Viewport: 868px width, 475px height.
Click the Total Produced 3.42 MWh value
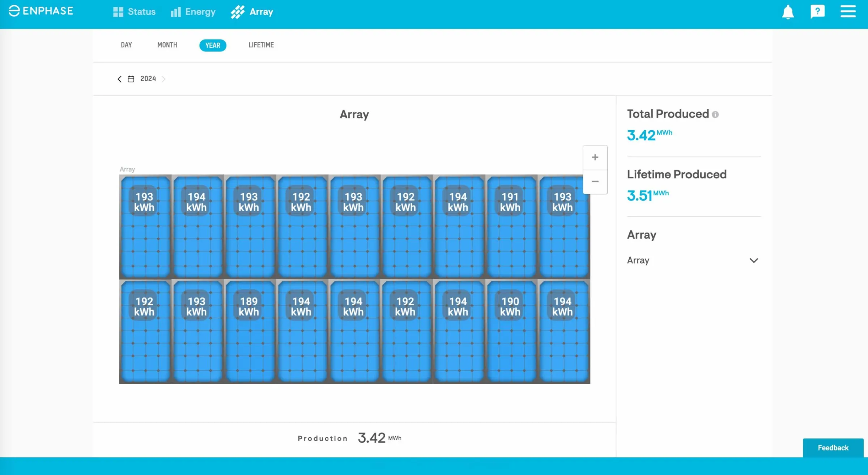click(x=650, y=135)
